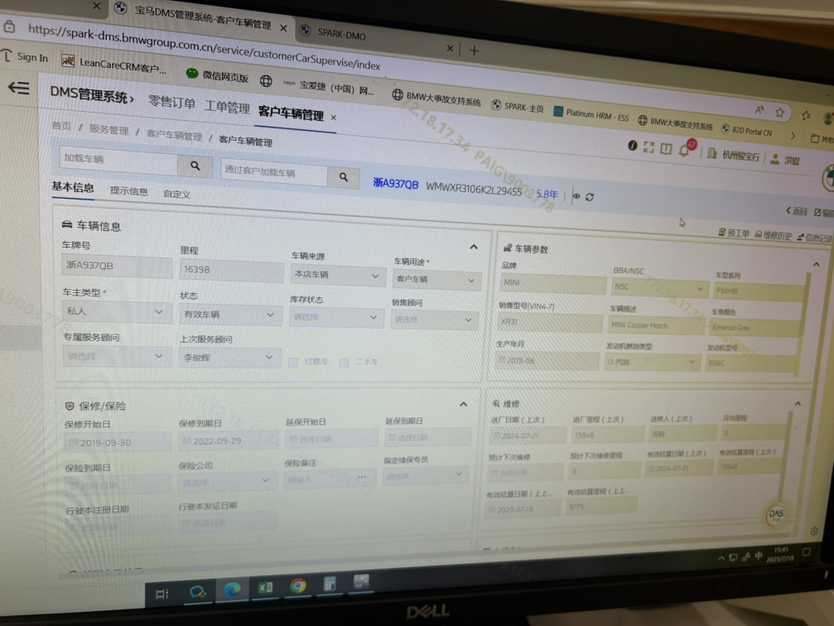Image resolution: width=834 pixels, height=626 pixels.
Task: Open the Platinum HRM - ESS bookmark
Action: [x=591, y=114]
